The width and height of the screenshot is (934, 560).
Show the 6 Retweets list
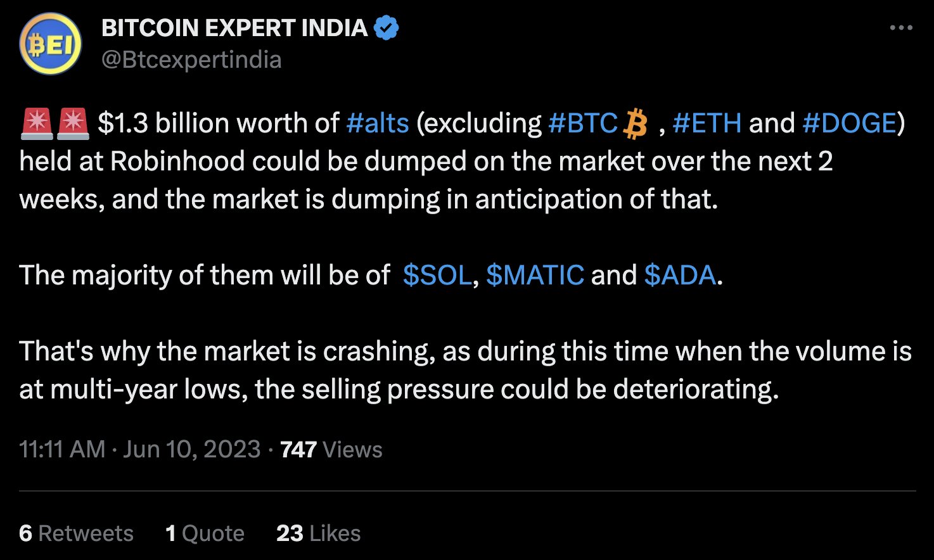tap(76, 533)
